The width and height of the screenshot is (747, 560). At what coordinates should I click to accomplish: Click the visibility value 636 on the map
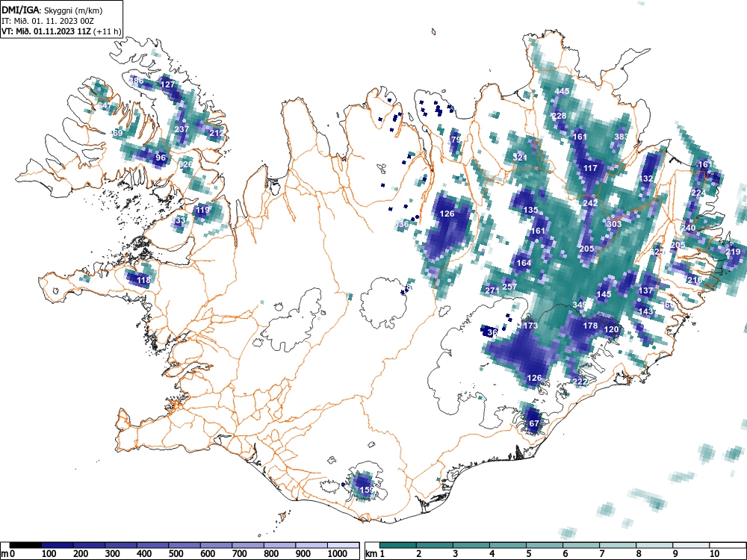click(402, 224)
